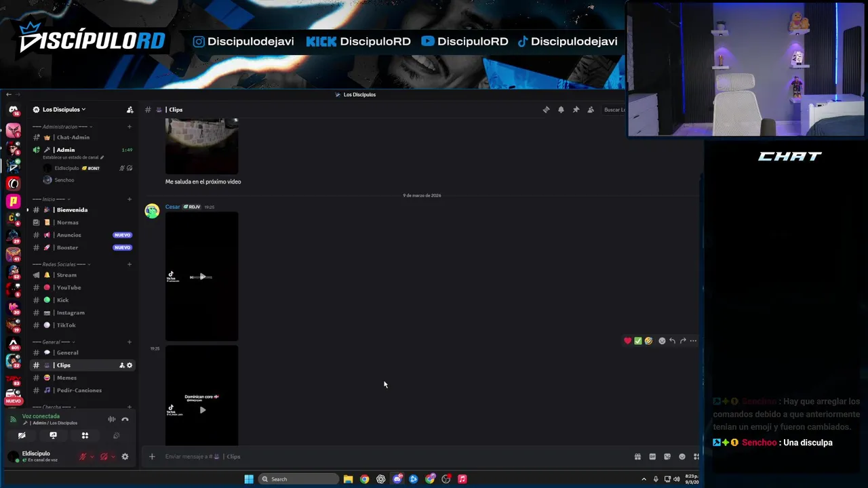Collapse the Redes Sociales category
868x488 pixels.
62,264
